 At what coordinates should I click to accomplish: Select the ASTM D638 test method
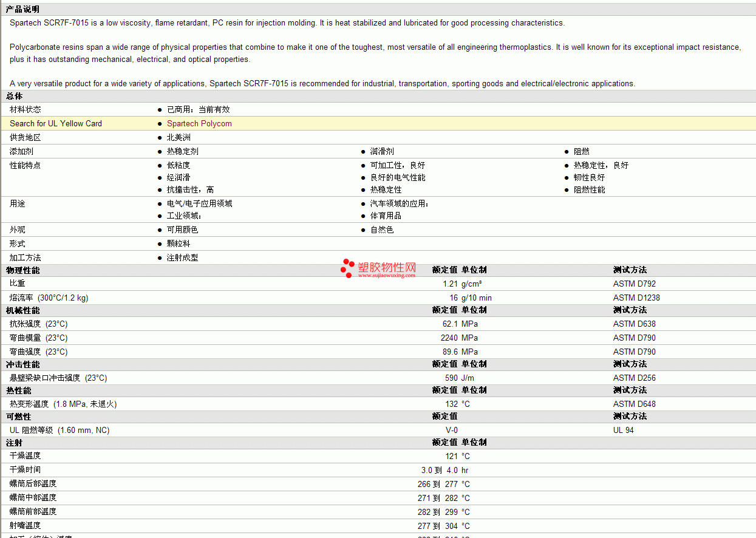[x=635, y=324]
